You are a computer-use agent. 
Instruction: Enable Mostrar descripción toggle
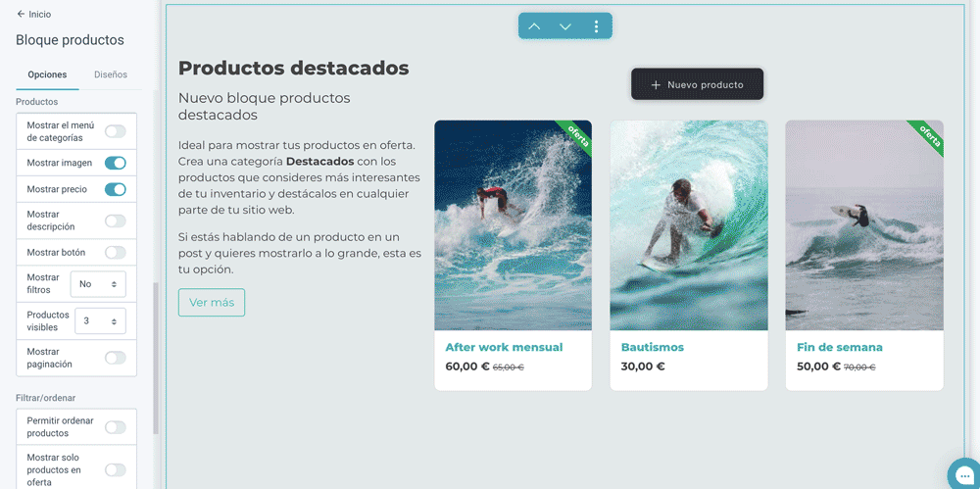click(115, 220)
